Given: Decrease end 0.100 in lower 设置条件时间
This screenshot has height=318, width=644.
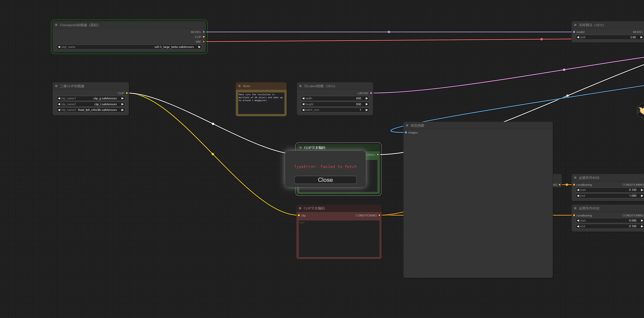Looking at the screenshot, I should pos(578,226).
